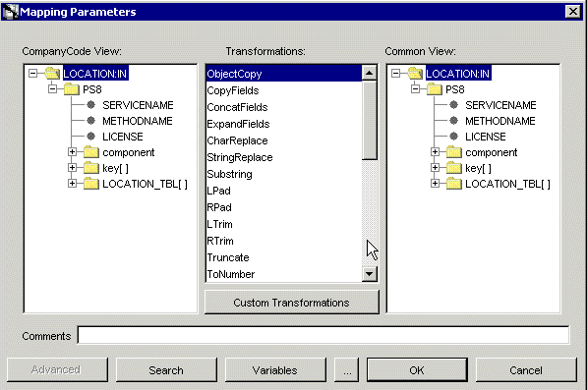Select CopyFields transformation
This screenshot has width=588, height=390.
tap(284, 90)
